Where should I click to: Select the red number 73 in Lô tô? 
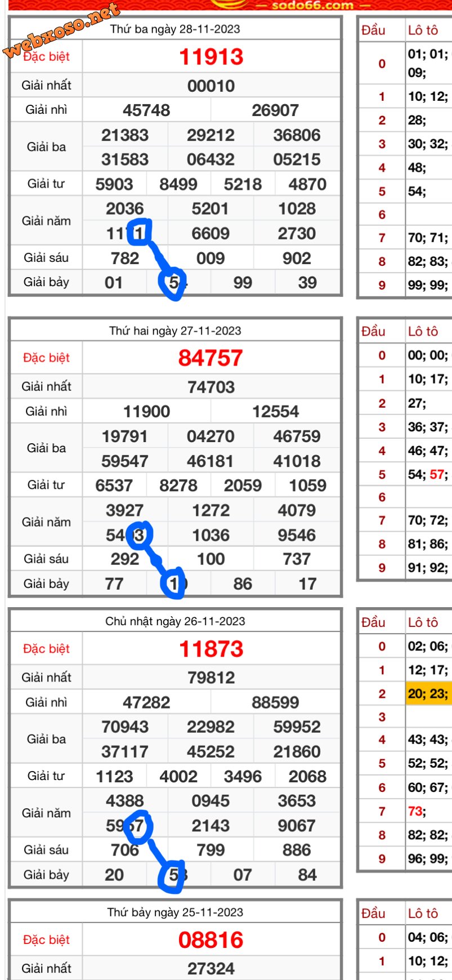point(416,811)
